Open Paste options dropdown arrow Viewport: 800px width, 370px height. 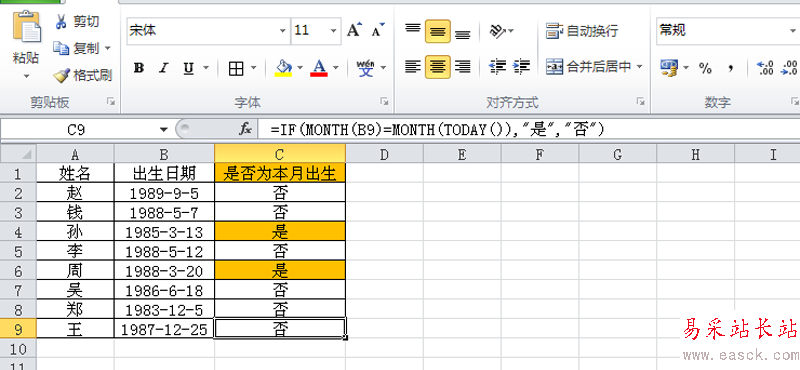coord(26,77)
